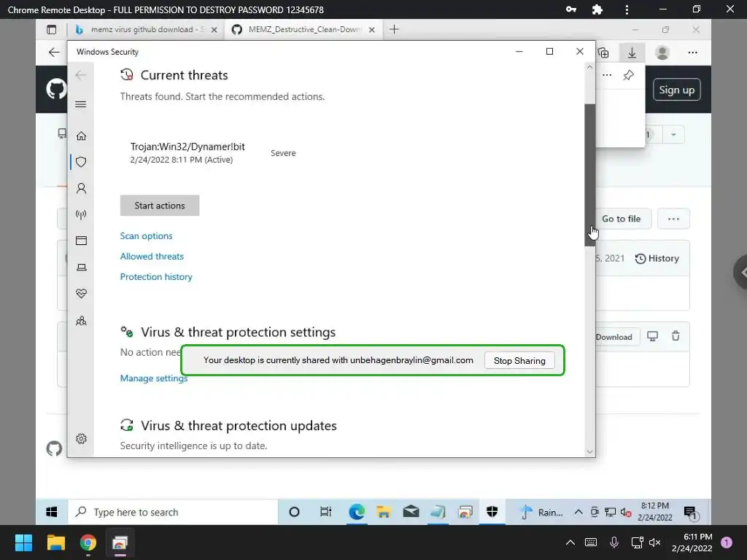Select Virus & threat protection shield icon
This screenshot has height=560, width=747.
pos(81,163)
